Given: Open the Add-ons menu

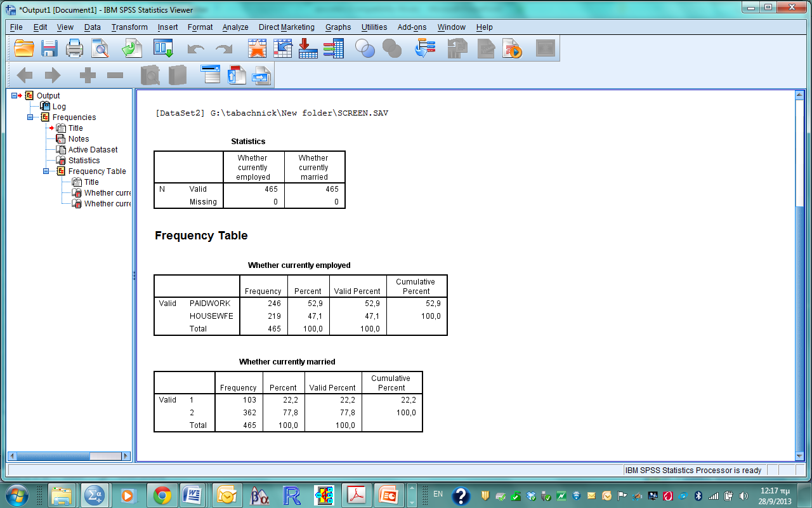Looking at the screenshot, I should (412, 27).
